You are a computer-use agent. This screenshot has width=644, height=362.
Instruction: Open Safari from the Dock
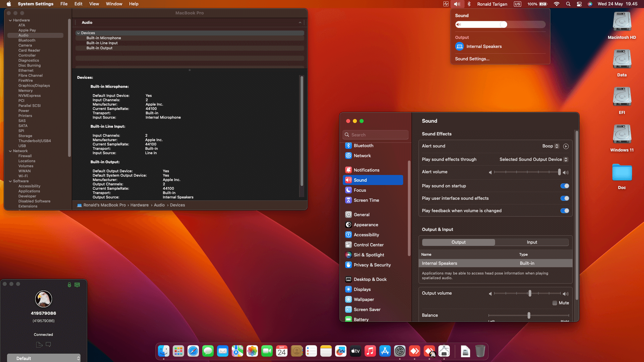pos(193,351)
